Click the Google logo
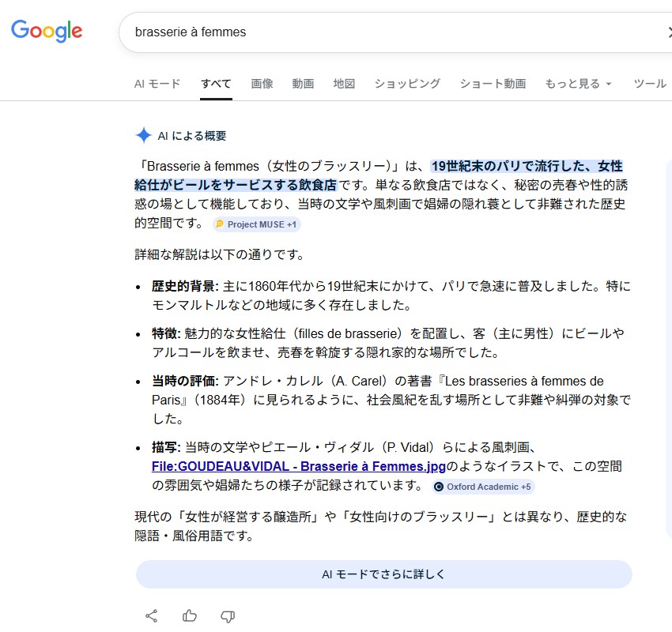The image size is (672, 632). tap(47, 31)
